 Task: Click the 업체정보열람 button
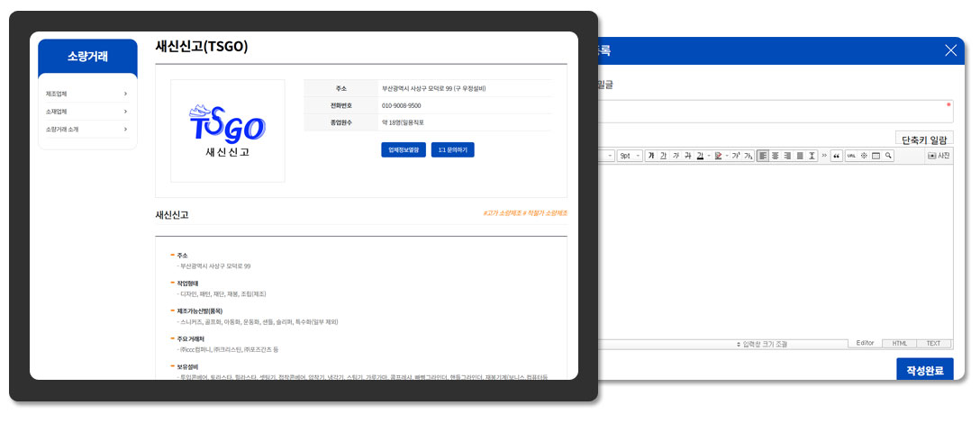coord(404,150)
